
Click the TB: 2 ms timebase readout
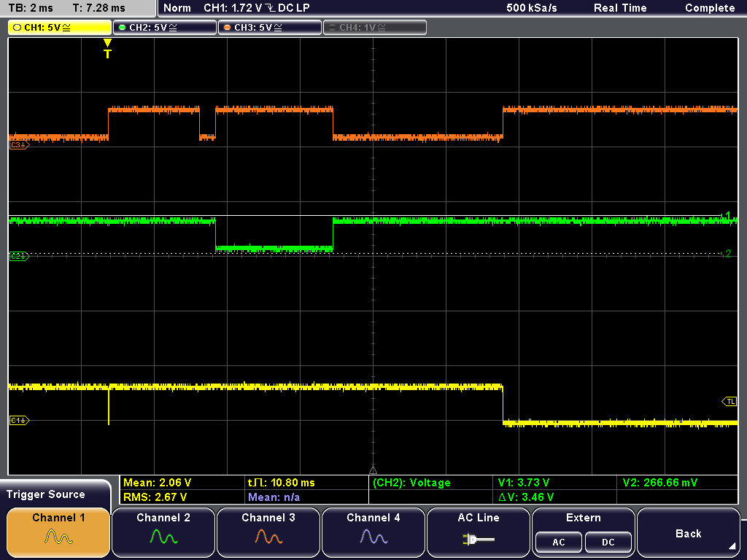click(31, 7)
